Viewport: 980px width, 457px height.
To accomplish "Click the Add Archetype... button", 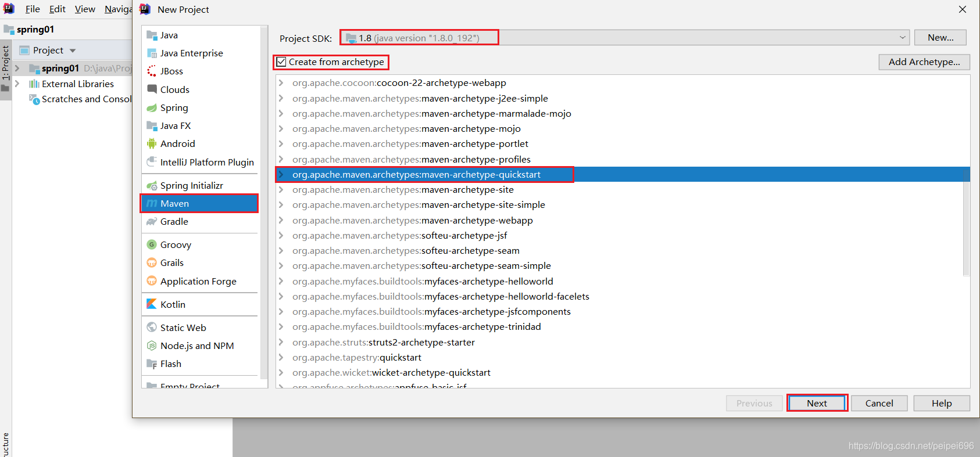I will 924,62.
